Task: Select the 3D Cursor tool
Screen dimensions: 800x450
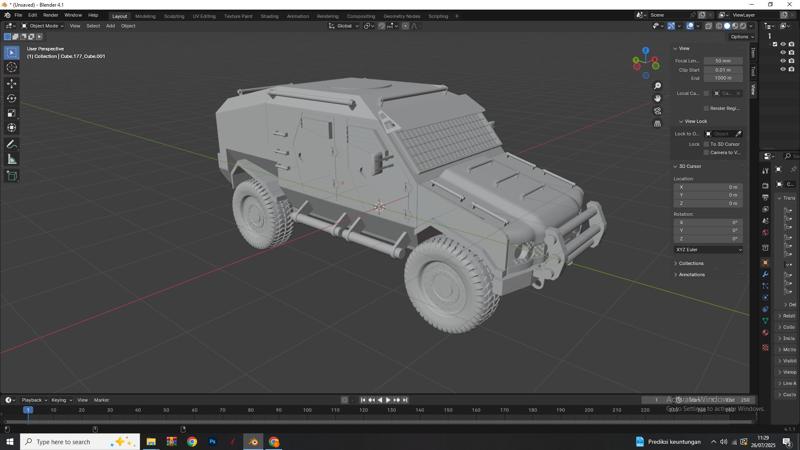Action: [12, 67]
